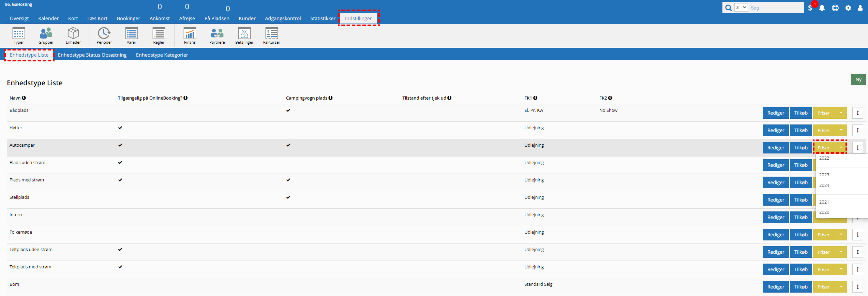Open the search type dropdown beside Søg
The width and height of the screenshot is (868, 296).
(x=741, y=8)
